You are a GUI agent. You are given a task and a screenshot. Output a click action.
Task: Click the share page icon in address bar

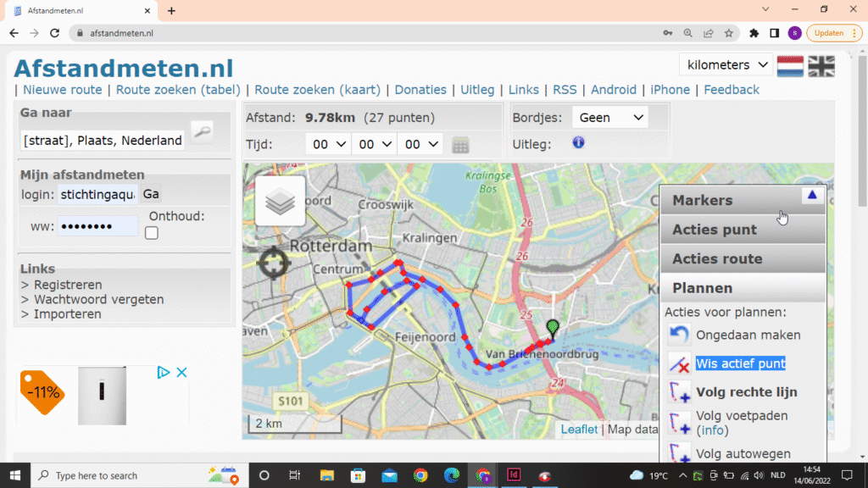(x=709, y=33)
